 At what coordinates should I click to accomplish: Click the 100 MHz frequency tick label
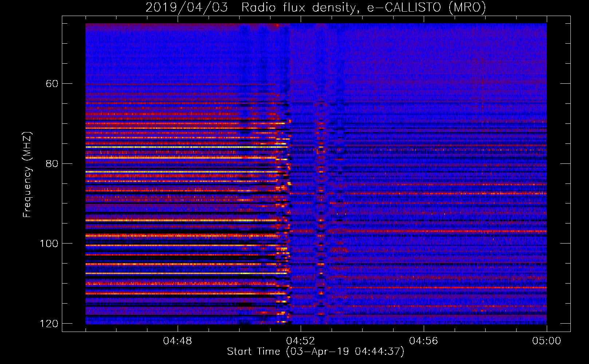49,243
